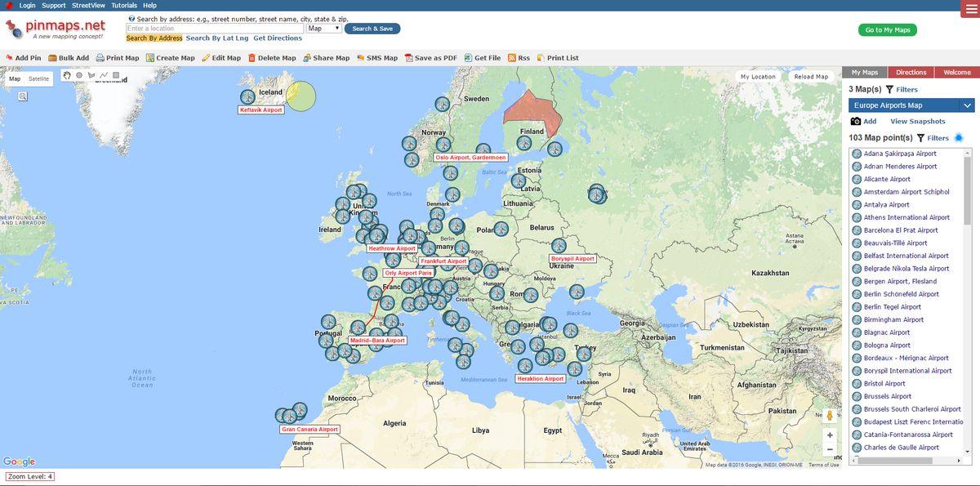Click the blue loading indicator beside map point Filters
Viewport: 980px width, 486px height.
coord(959,138)
